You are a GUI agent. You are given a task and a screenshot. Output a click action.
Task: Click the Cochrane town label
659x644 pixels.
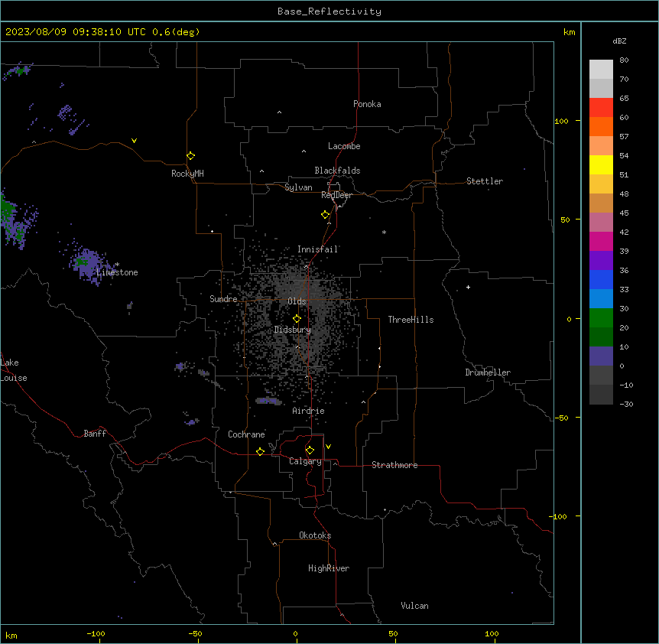[246, 434]
